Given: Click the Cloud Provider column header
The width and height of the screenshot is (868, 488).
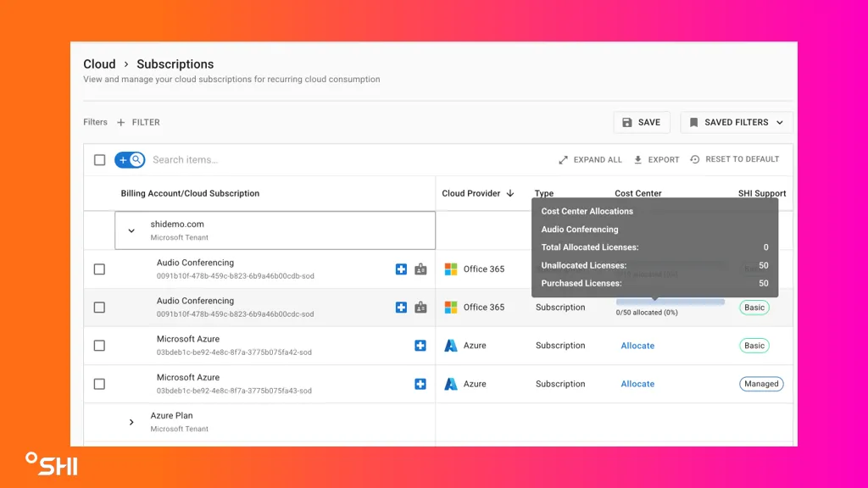Looking at the screenshot, I should [471, 194].
